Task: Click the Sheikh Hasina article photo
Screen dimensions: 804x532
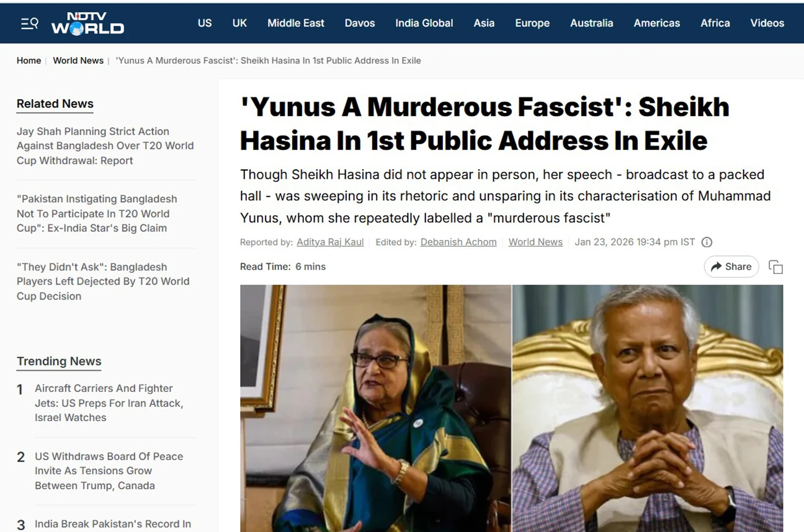Action: (375, 408)
